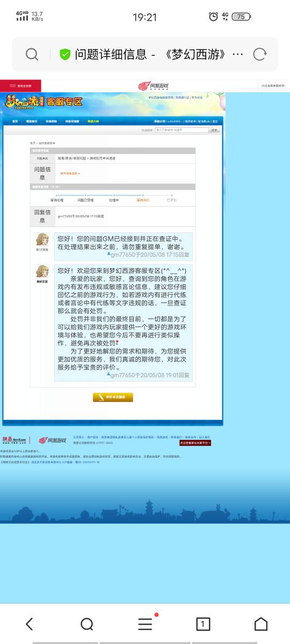The height and width of the screenshot is (644, 290).
Task: Click the quick search input field
Action: 181,130
